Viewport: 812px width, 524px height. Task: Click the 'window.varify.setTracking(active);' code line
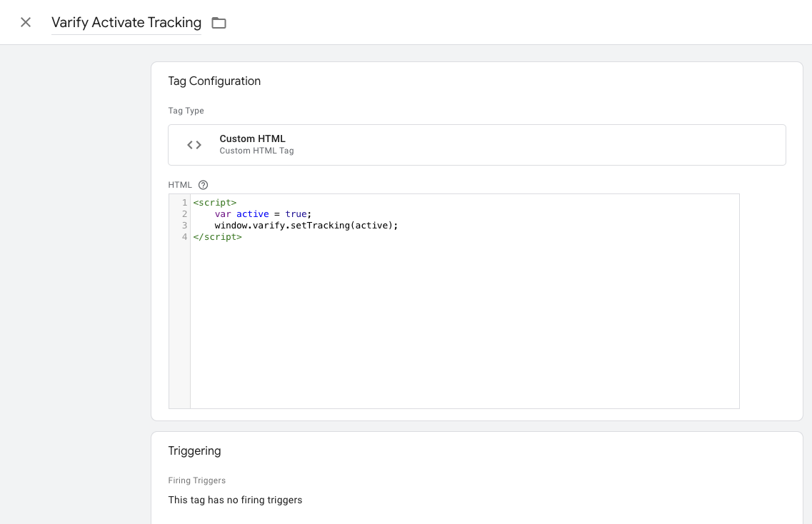[x=306, y=226]
